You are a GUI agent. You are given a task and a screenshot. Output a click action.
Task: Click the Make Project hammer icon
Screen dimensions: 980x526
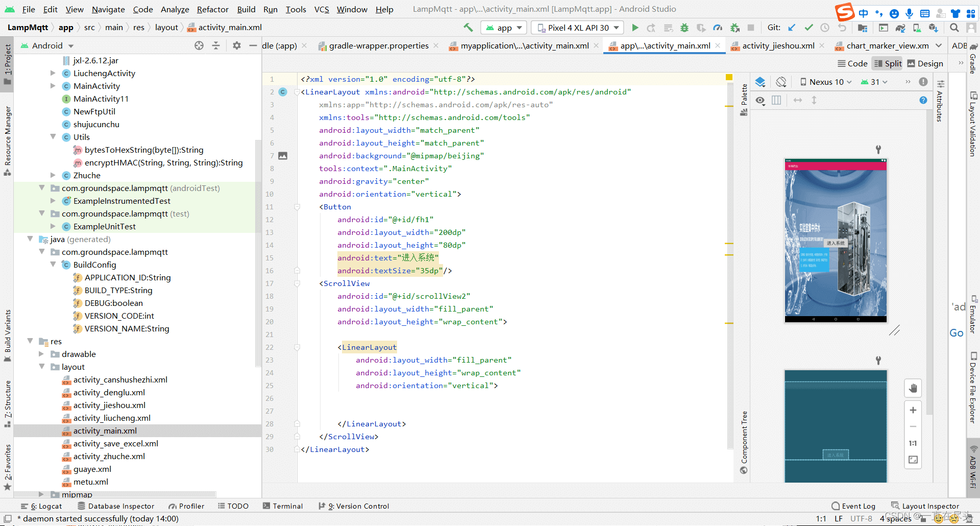468,28
